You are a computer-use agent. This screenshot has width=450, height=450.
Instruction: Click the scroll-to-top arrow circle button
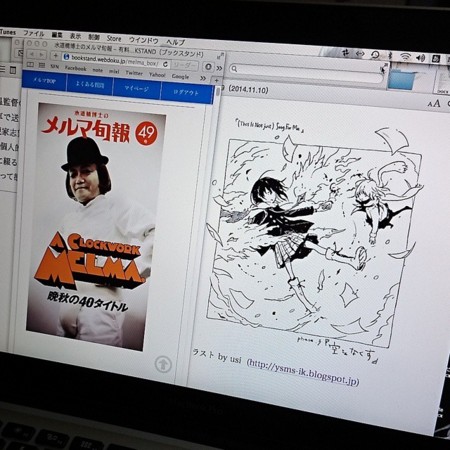(x=163, y=364)
